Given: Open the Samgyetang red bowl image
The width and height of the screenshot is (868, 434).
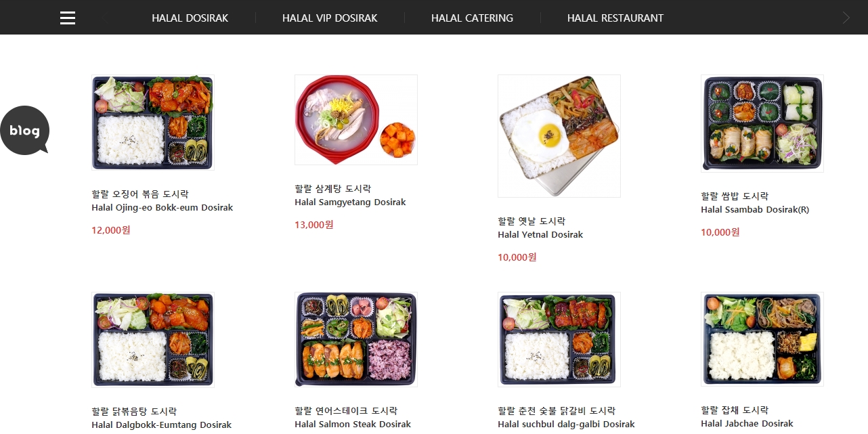Looking at the screenshot, I should [x=356, y=120].
